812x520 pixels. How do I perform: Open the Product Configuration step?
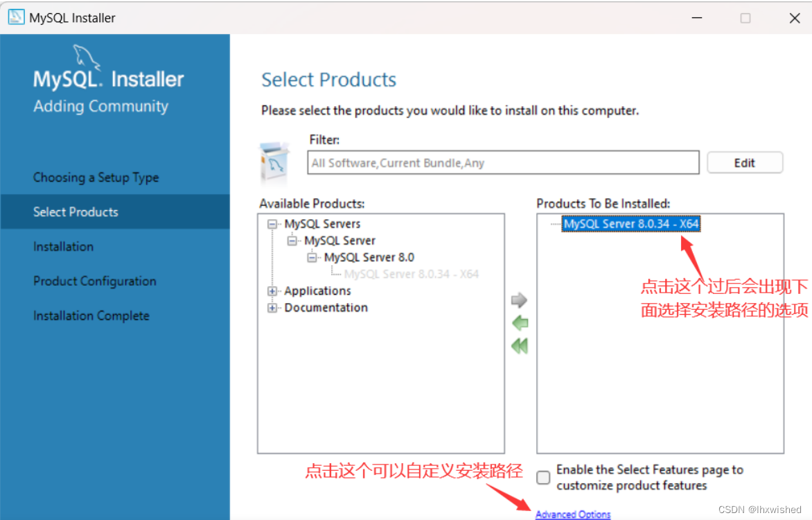click(95, 281)
